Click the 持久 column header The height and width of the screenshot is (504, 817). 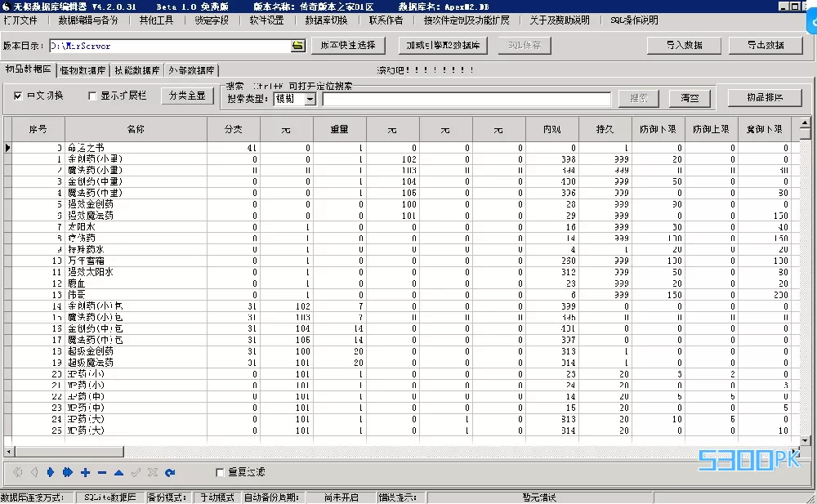(x=605, y=129)
